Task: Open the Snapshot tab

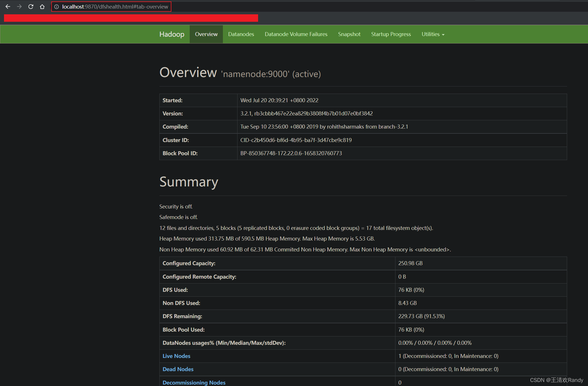Action: pos(349,34)
